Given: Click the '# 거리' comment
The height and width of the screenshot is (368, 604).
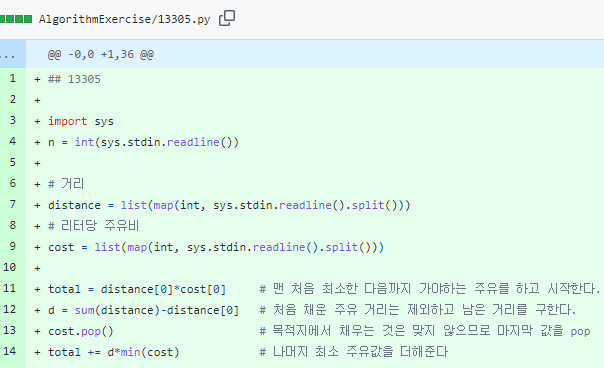Looking at the screenshot, I should [x=65, y=184].
